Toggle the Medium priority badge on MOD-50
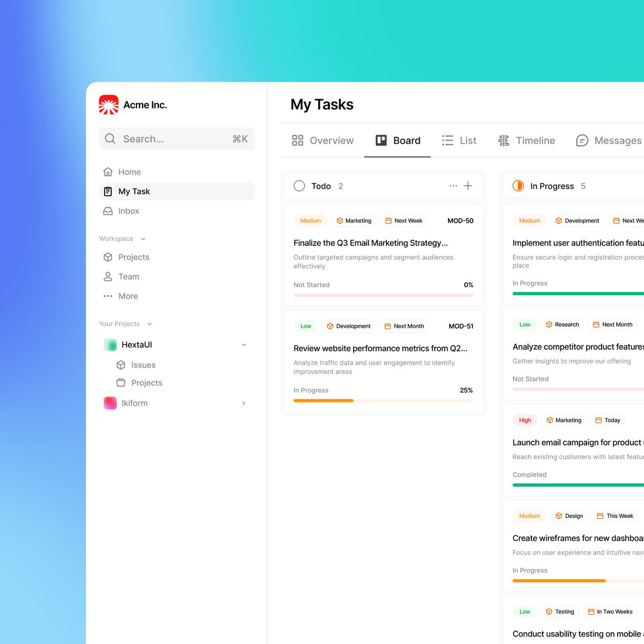 point(310,221)
